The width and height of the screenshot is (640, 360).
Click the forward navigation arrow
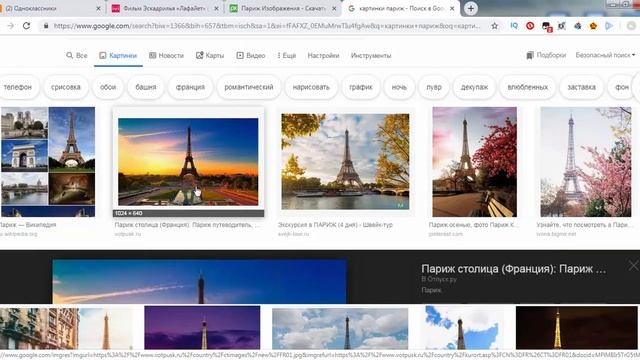point(11,26)
